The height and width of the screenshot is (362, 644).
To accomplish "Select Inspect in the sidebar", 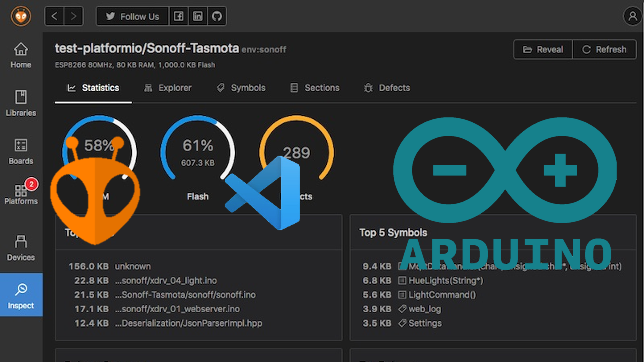I will (21, 295).
